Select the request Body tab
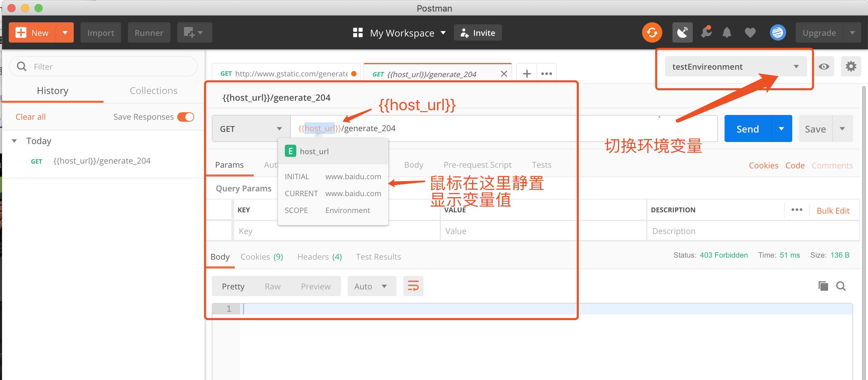868x380 pixels. tap(413, 165)
